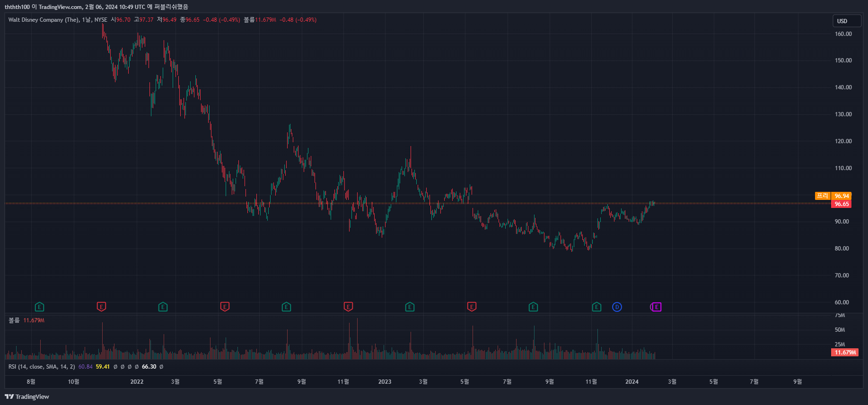868x405 pixels.
Task: Click the volume legend showing 11.679M
Action: point(26,320)
